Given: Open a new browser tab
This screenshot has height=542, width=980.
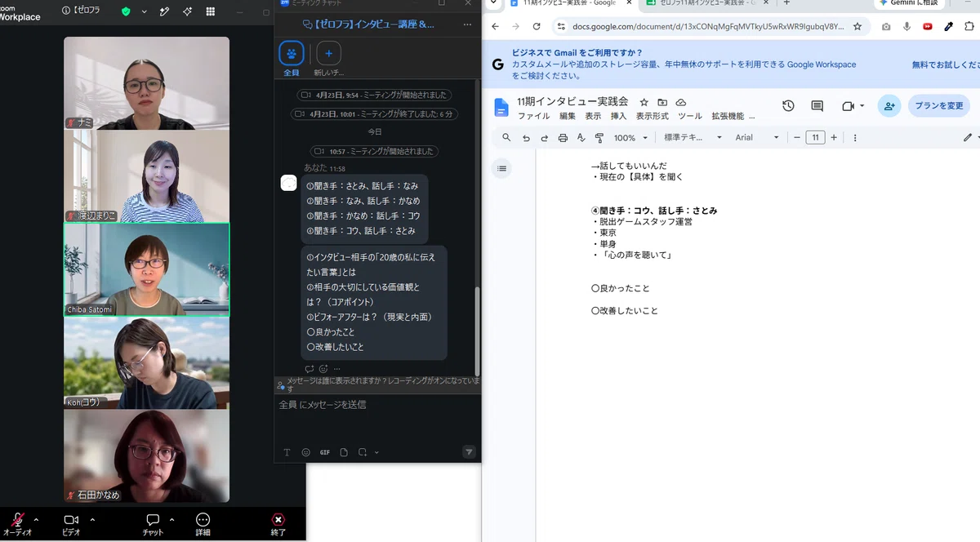Looking at the screenshot, I should click(x=786, y=3).
